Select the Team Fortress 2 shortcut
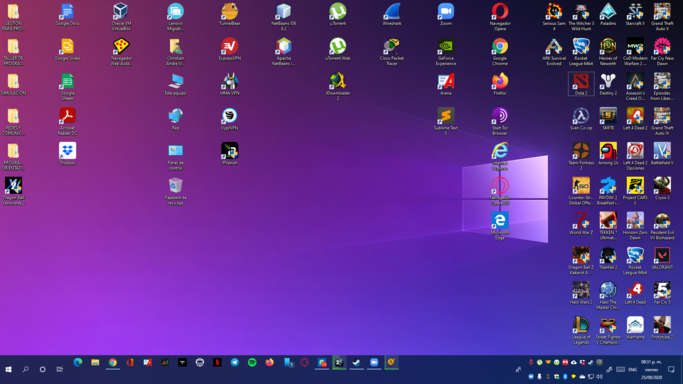This screenshot has width=683, height=384. tap(581, 157)
